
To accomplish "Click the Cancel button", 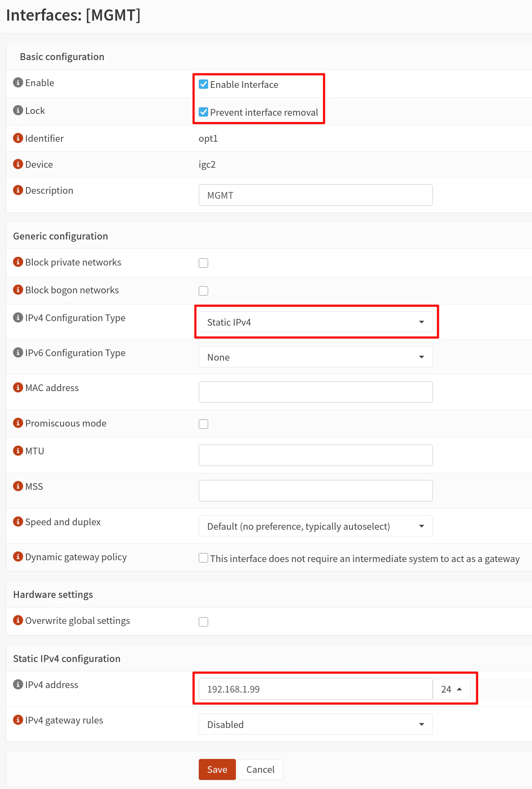I will pos(261,770).
